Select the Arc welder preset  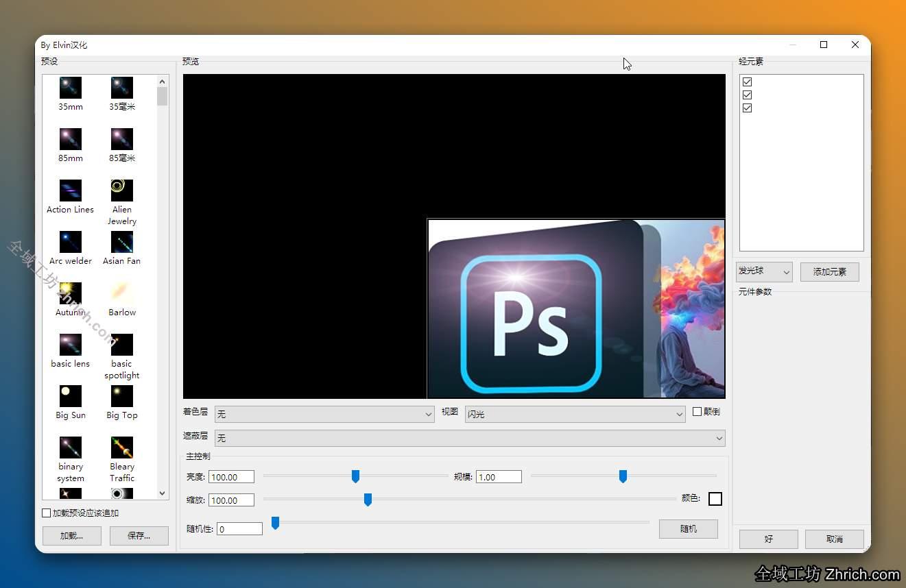[x=71, y=248]
